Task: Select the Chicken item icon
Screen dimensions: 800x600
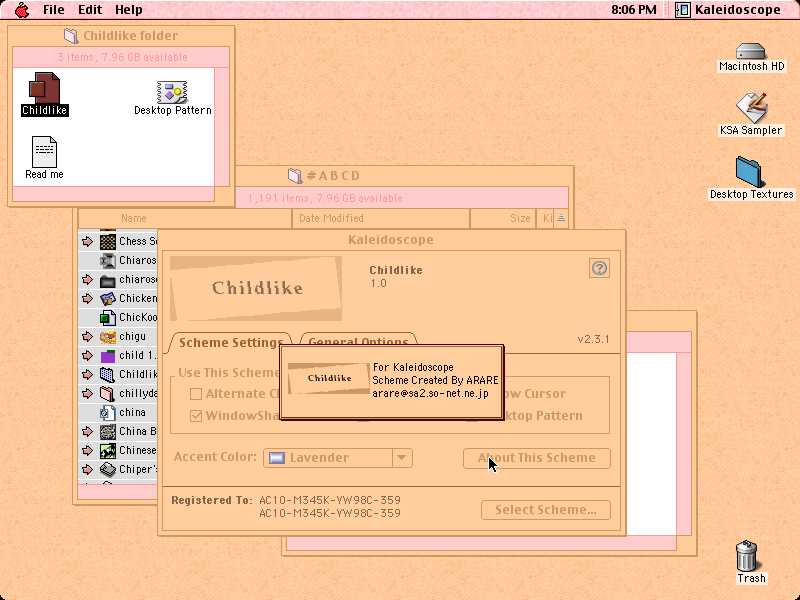Action: pos(108,298)
